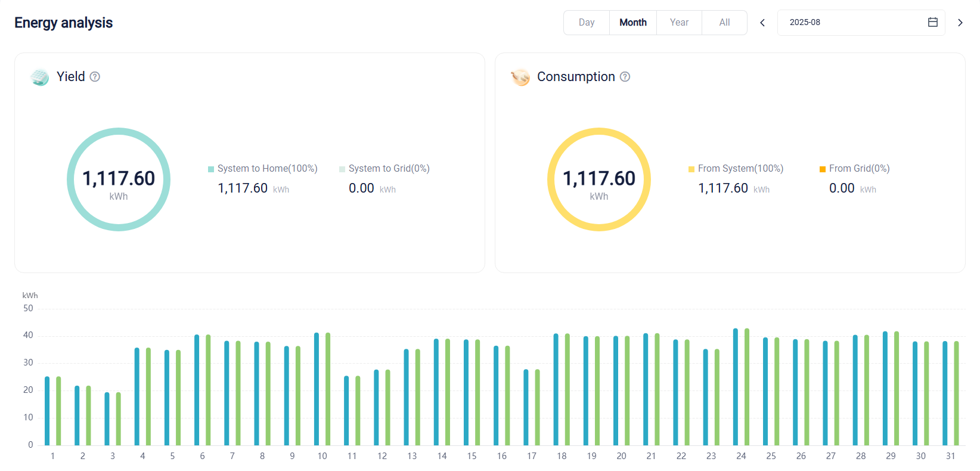Click the Consumption plug icon

[520, 77]
